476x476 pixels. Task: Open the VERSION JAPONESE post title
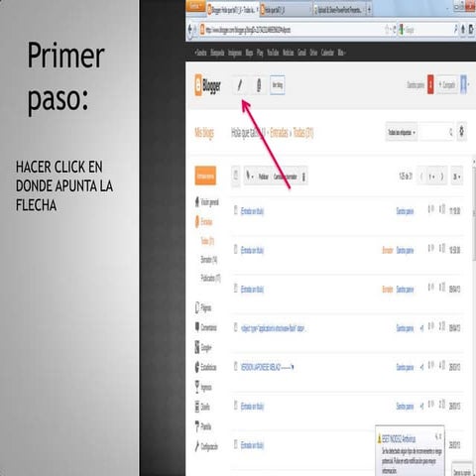click(x=267, y=367)
